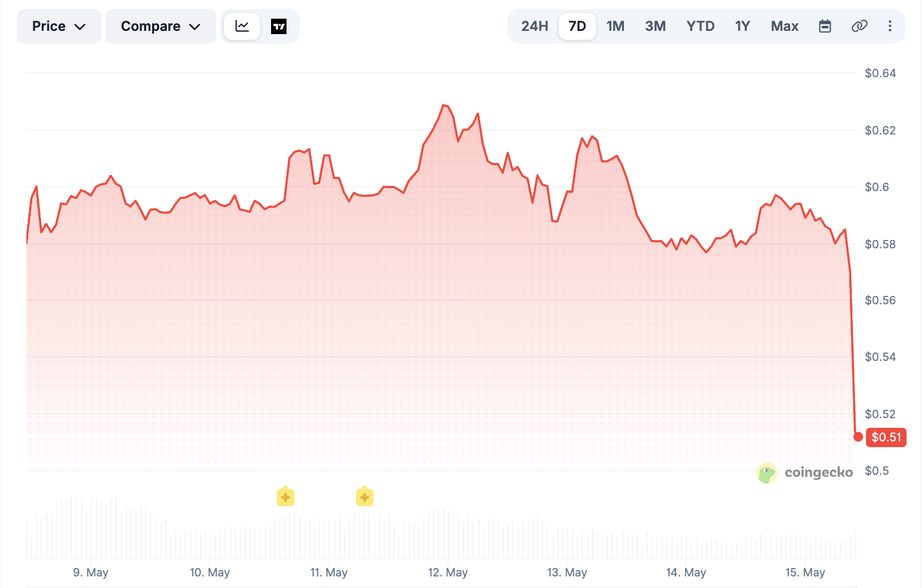This screenshot has width=922, height=588.
Task: Click the CoinGecko logo watermark
Action: [x=805, y=473]
